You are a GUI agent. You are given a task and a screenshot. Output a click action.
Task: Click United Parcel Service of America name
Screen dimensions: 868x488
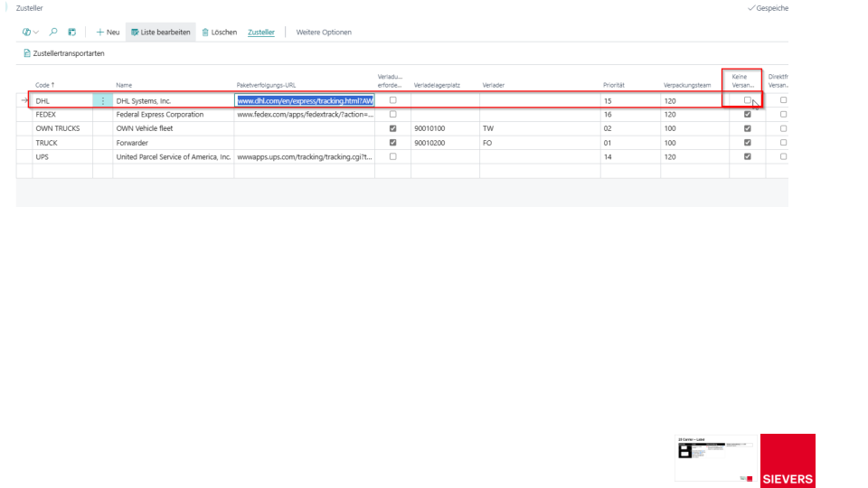click(x=174, y=157)
